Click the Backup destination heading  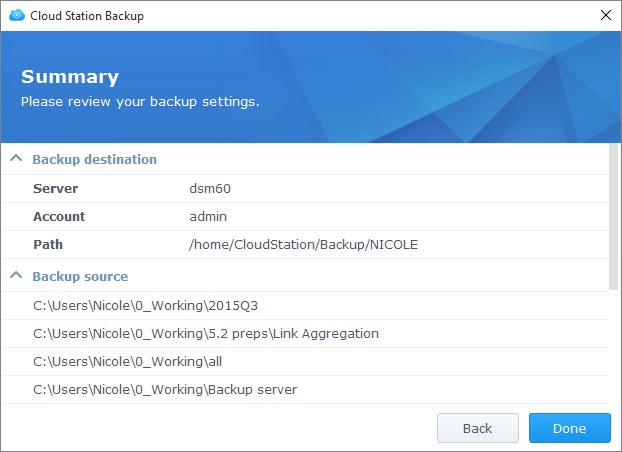(x=94, y=160)
